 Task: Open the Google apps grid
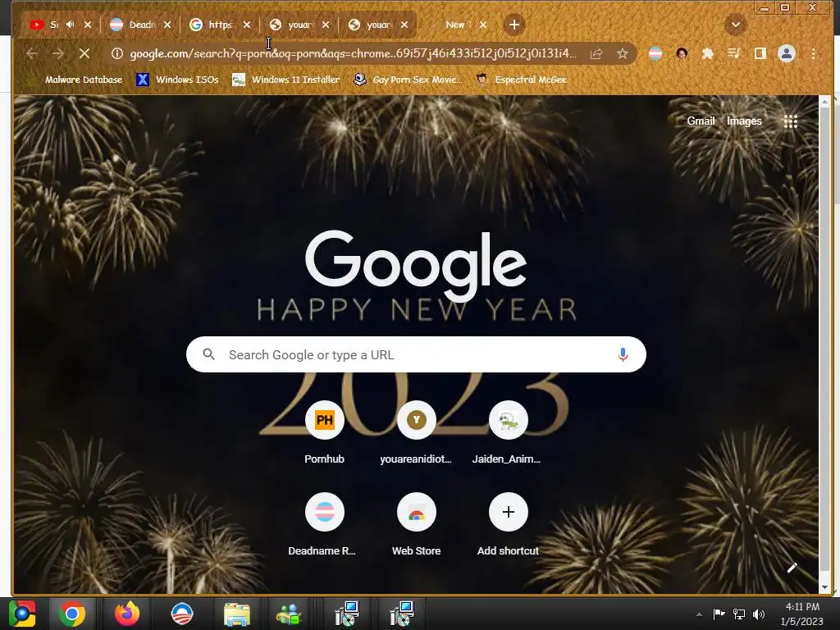click(790, 121)
